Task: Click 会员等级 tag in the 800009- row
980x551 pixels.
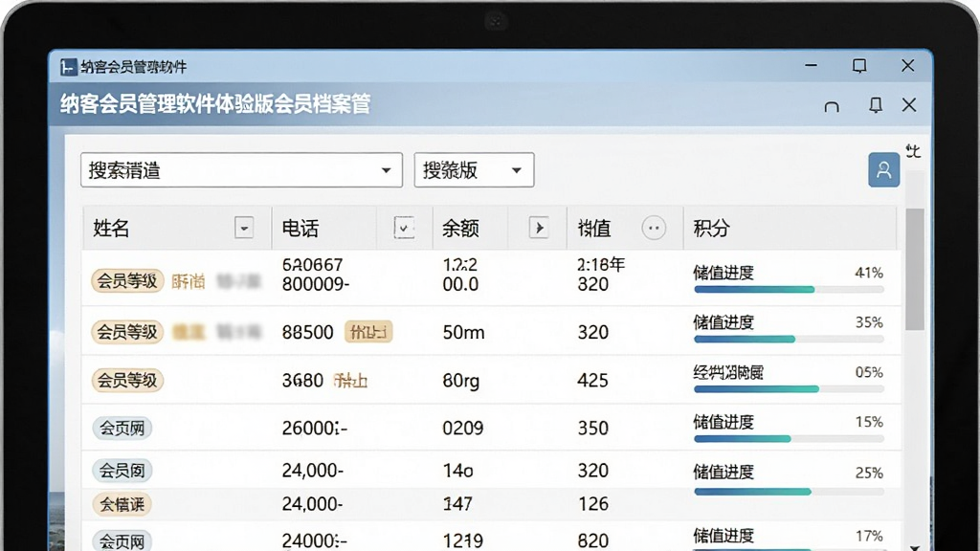Action: point(127,281)
